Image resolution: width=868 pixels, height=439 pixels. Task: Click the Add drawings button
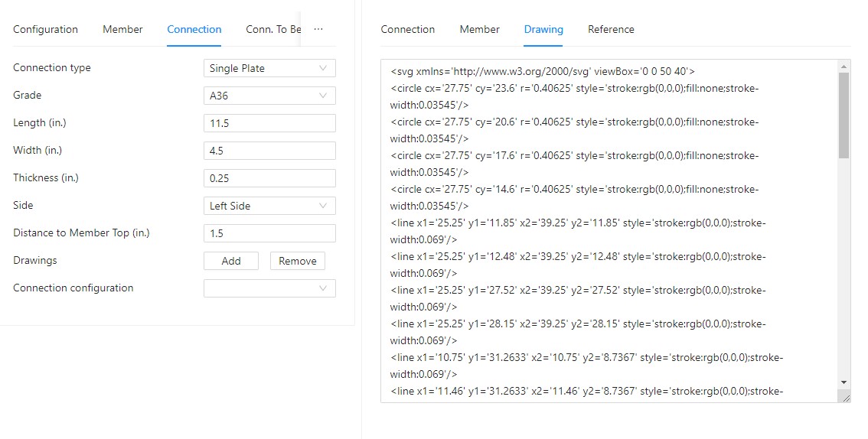tap(231, 261)
